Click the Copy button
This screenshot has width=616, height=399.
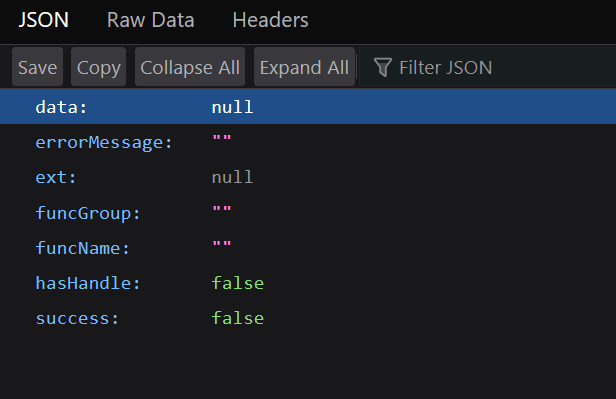[99, 67]
